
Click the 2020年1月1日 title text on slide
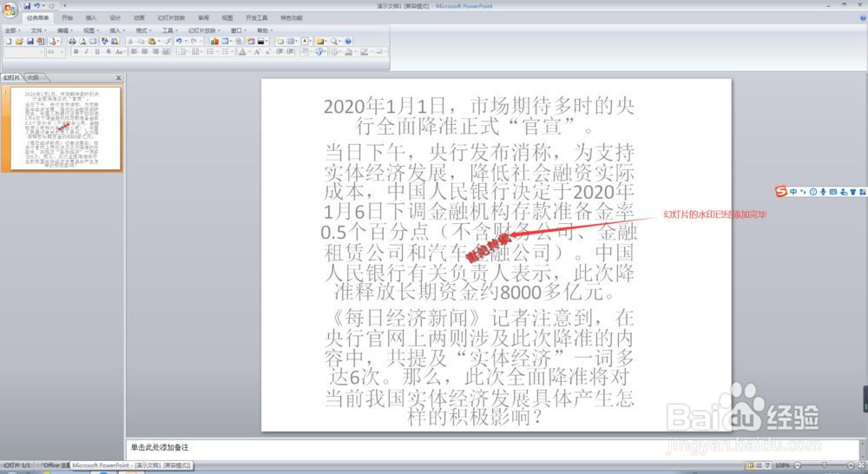pos(385,106)
